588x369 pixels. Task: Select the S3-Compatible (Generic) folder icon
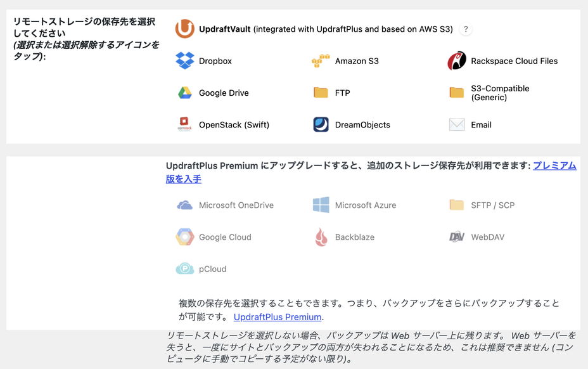[x=456, y=93]
